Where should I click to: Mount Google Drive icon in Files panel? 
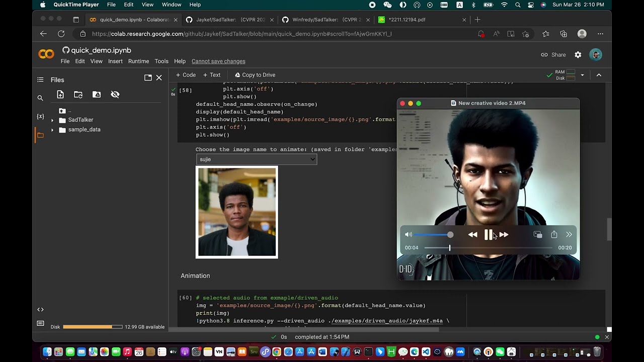(x=97, y=95)
